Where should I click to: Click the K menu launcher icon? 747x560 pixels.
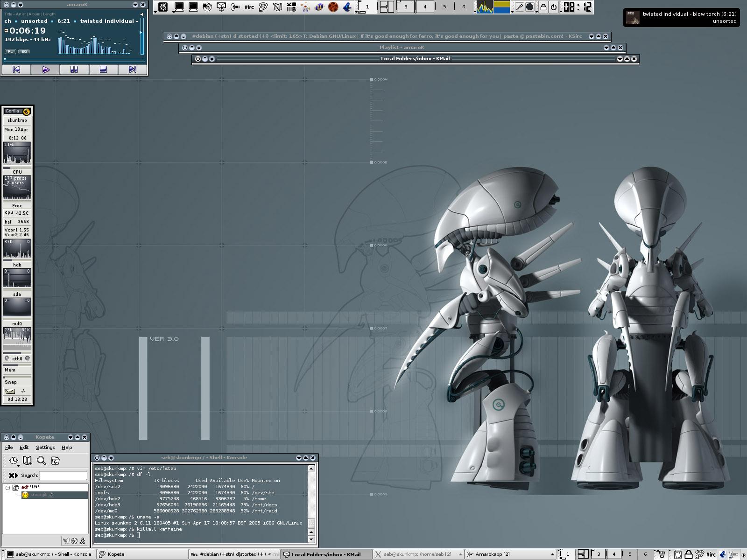(x=163, y=7)
